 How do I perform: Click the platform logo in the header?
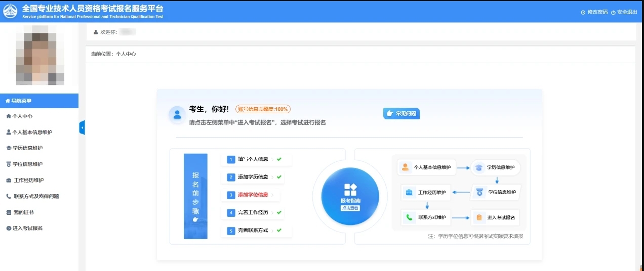pos(11,11)
